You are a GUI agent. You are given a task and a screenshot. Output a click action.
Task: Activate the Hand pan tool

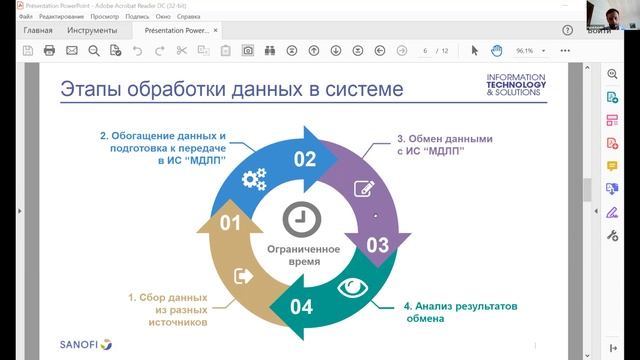point(496,51)
